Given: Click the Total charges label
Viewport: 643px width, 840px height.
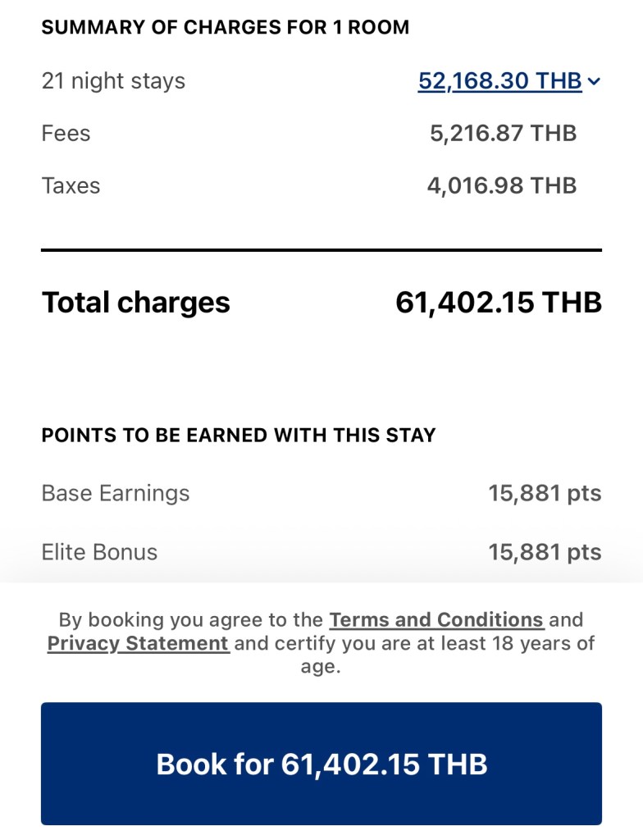Looking at the screenshot, I should [135, 303].
